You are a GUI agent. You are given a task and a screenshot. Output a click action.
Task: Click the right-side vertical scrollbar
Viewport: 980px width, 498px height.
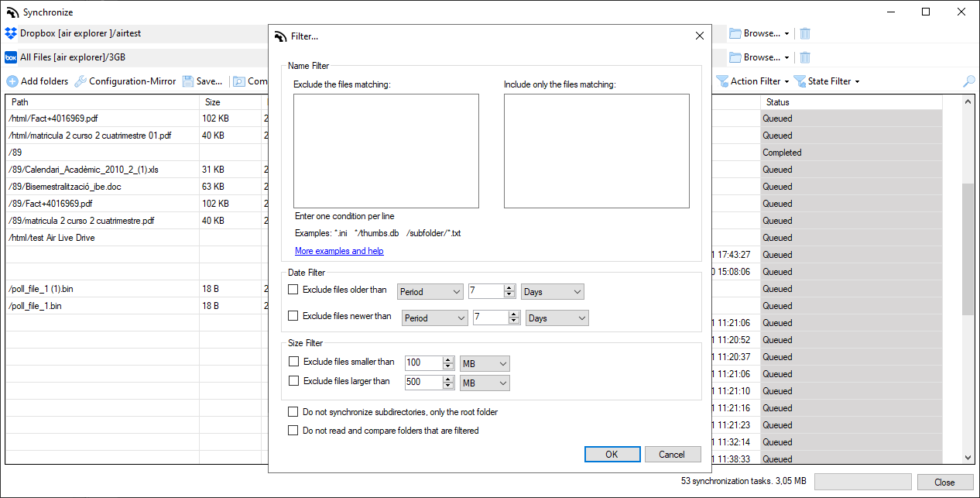[968, 232]
